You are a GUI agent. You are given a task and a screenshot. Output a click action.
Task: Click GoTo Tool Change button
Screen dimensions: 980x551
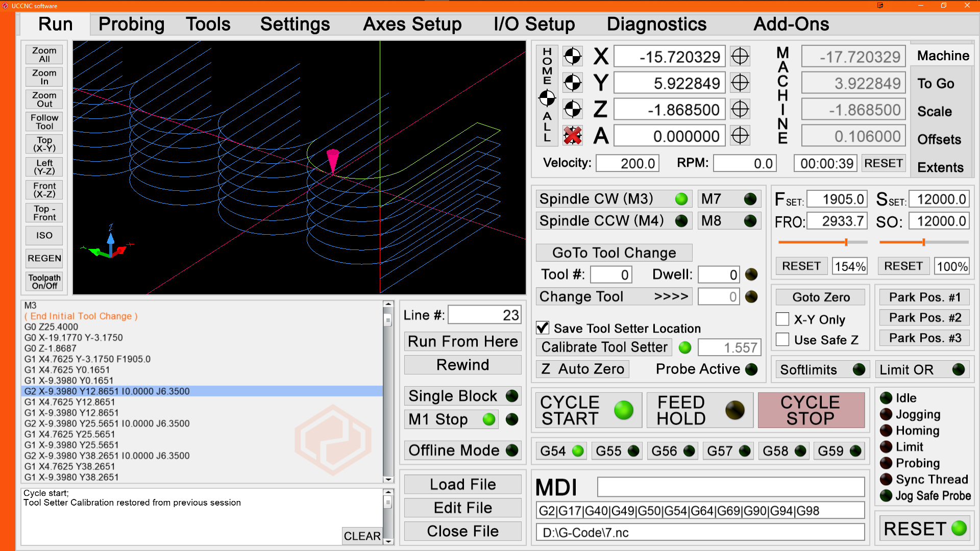pos(614,253)
